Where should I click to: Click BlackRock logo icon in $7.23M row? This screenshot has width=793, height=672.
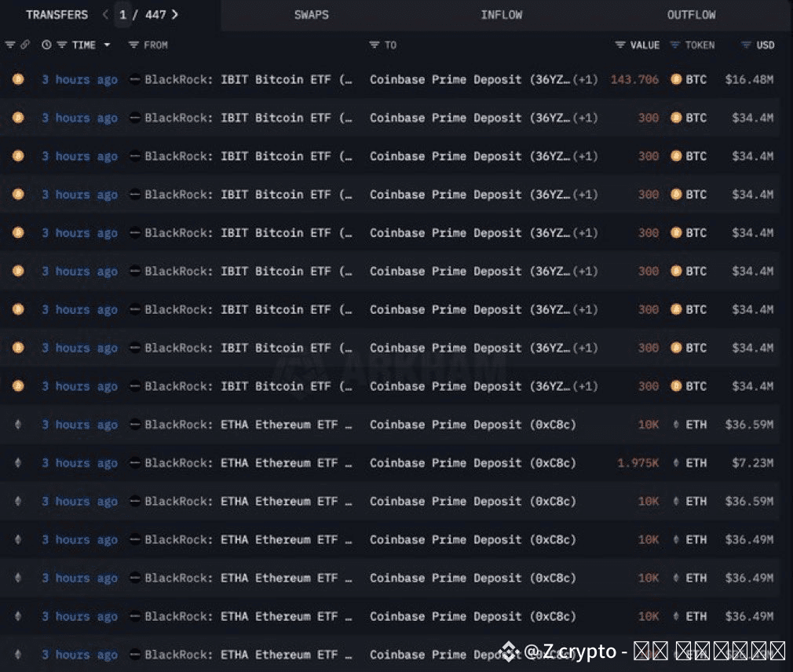point(135,462)
